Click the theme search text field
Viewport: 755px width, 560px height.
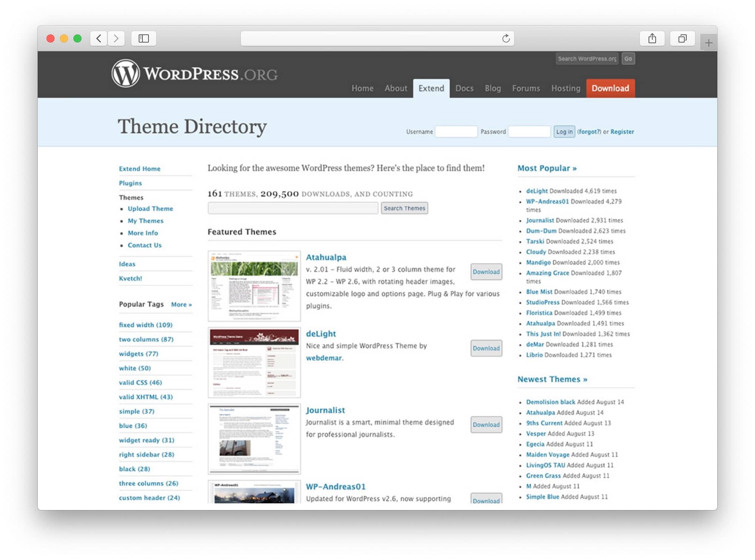(x=293, y=208)
